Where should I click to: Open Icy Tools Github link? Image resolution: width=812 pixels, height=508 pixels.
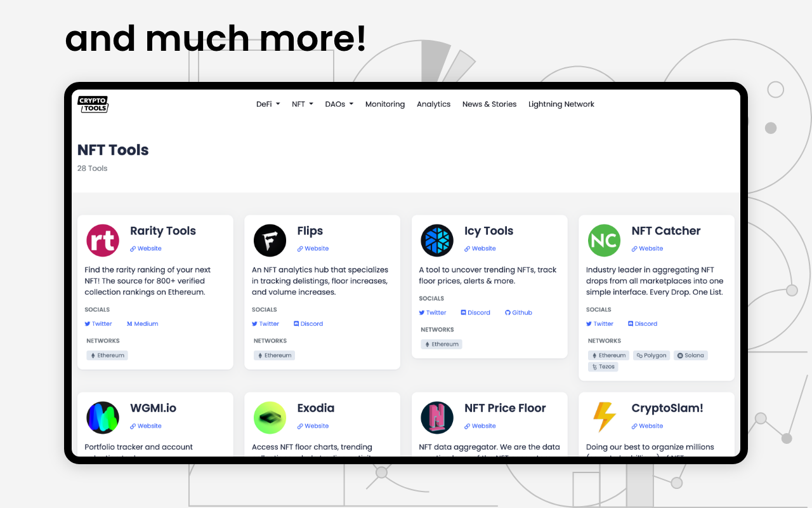tap(518, 312)
